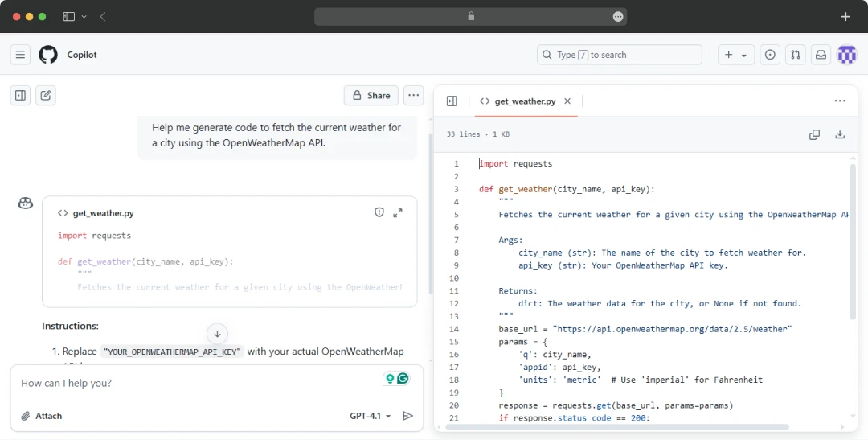Click the YOUR_OPENWEATHERMAP_API_KEY inline code
868x440 pixels.
click(173, 352)
